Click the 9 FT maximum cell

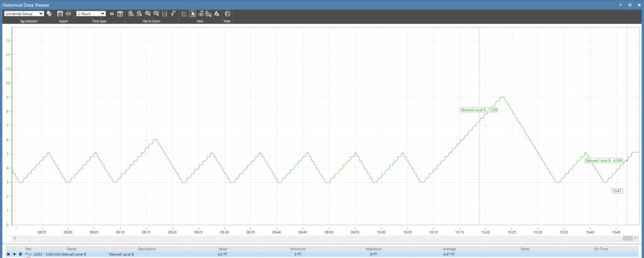(x=374, y=254)
